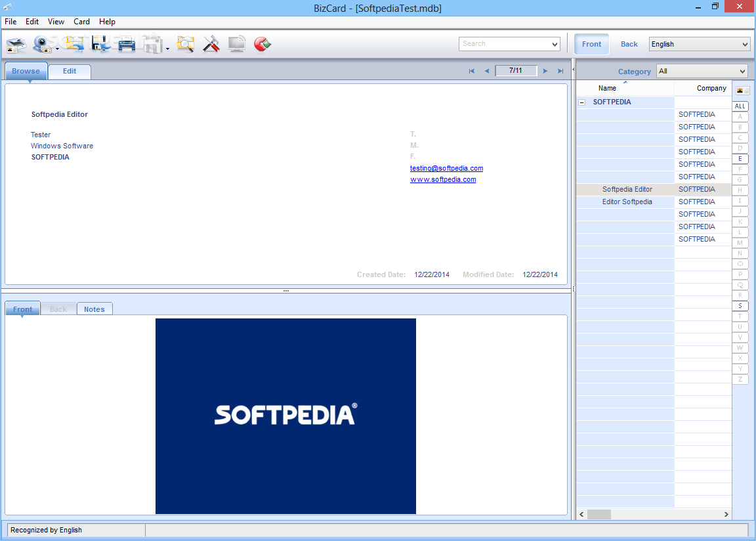Click the Search input field
The image size is (756, 541).
pos(504,44)
